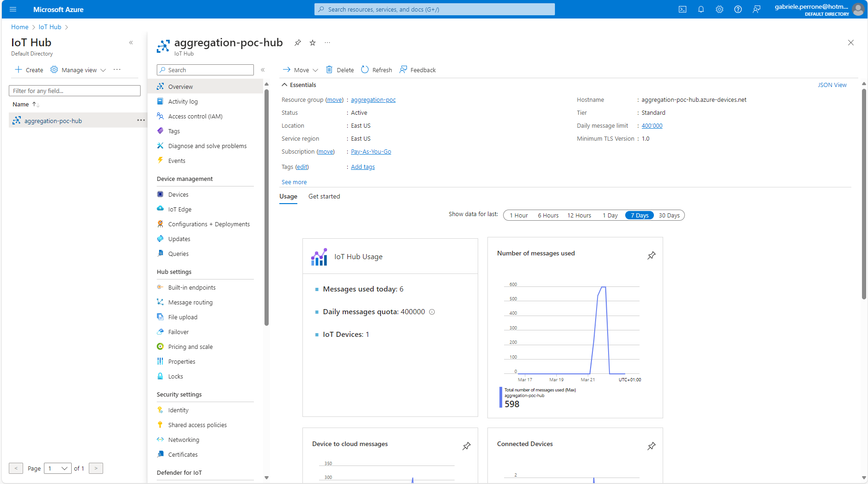The height and width of the screenshot is (484, 868).
Task: Select the 1 Day time range
Action: coord(610,215)
